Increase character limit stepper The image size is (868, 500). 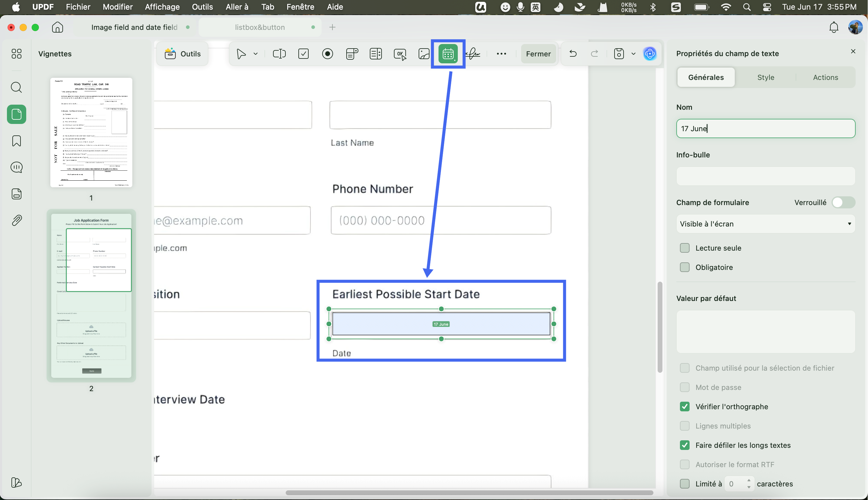click(x=749, y=480)
